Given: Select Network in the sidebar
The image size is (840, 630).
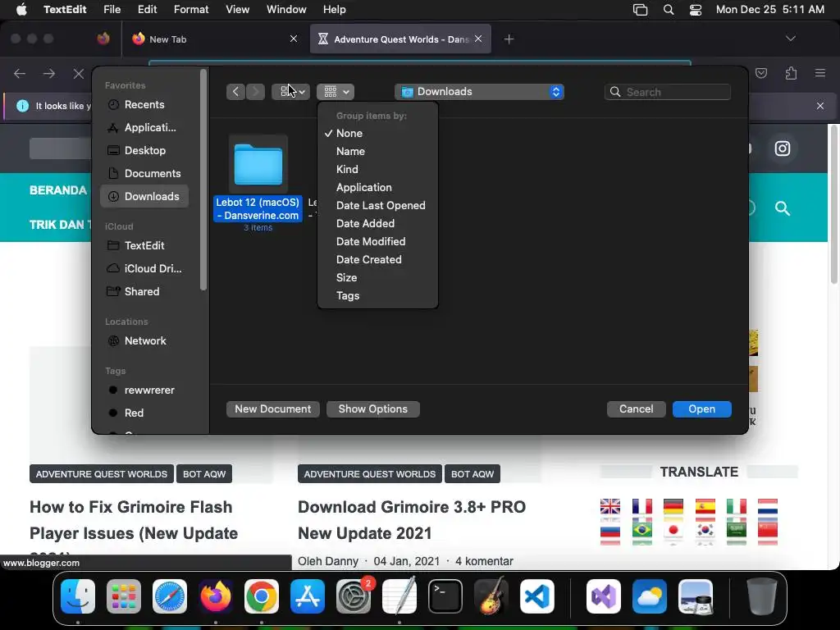Looking at the screenshot, I should (144, 340).
